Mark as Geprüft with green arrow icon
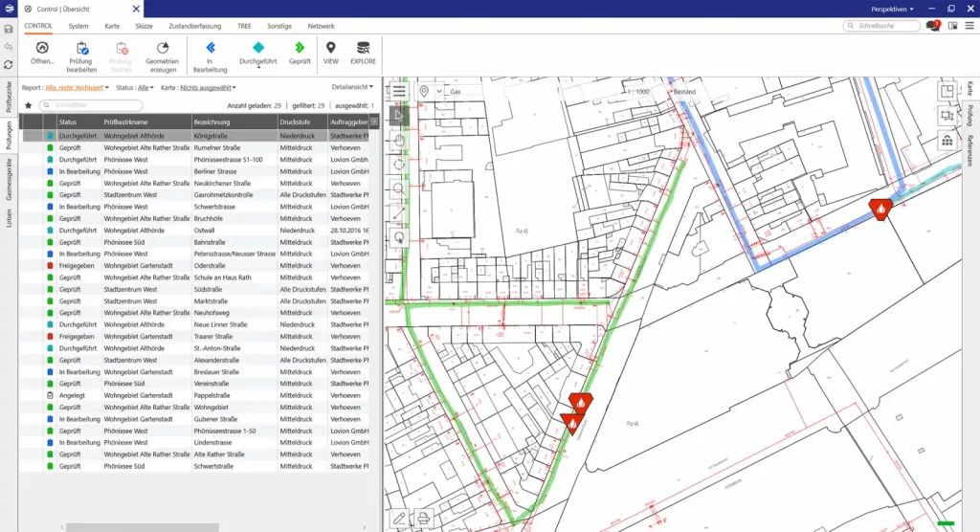This screenshot has height=532, width=980. (300, 47)
